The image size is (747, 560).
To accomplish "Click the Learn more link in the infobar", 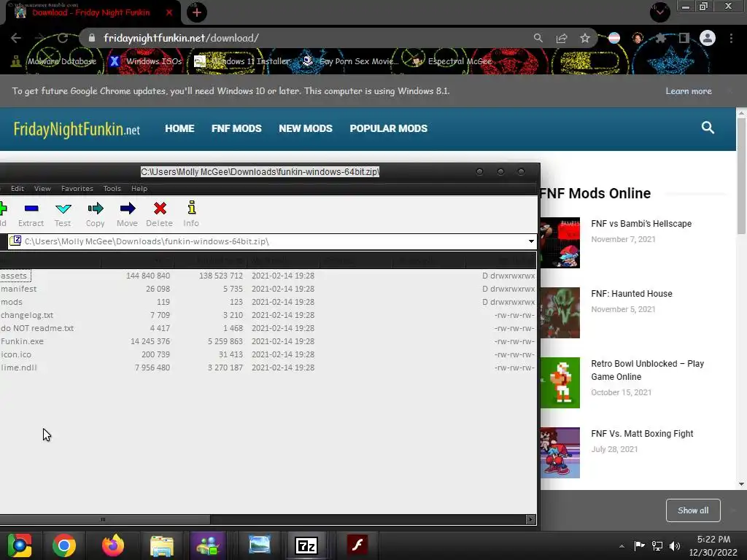I will coord(689,91).
